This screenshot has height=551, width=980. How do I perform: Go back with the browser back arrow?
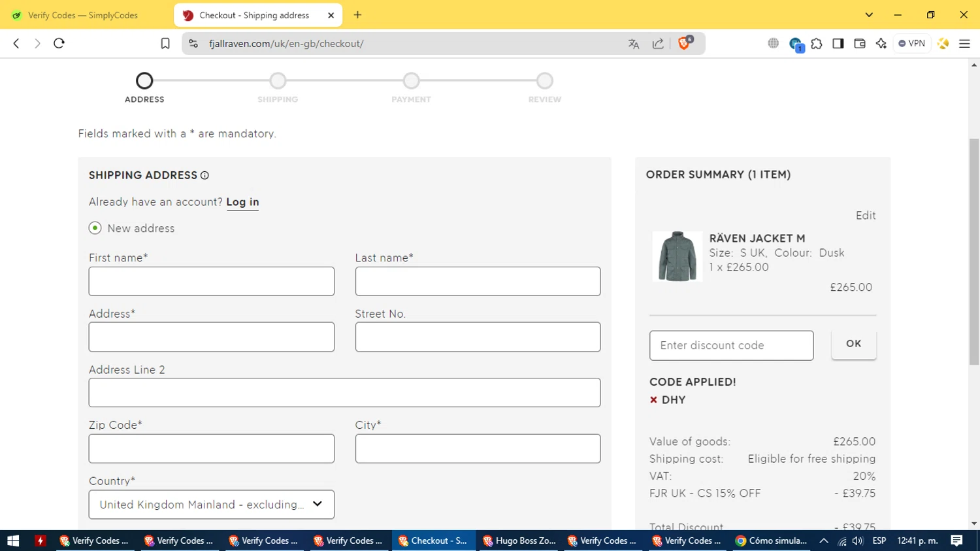coord(16,43)
